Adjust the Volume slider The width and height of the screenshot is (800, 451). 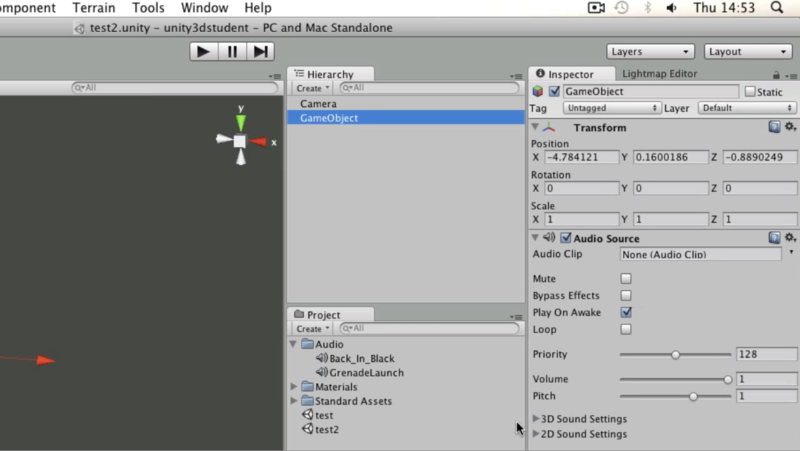tap(675, 379)
